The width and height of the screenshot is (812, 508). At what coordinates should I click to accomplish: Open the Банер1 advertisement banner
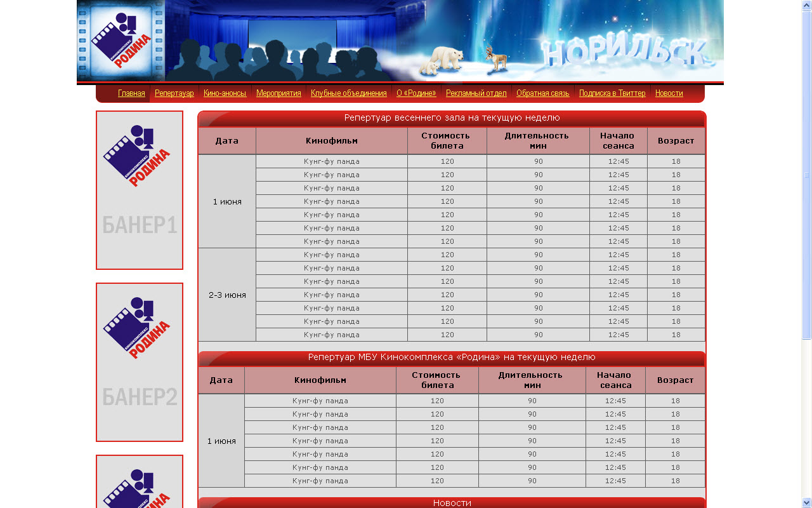pos(140,190)
